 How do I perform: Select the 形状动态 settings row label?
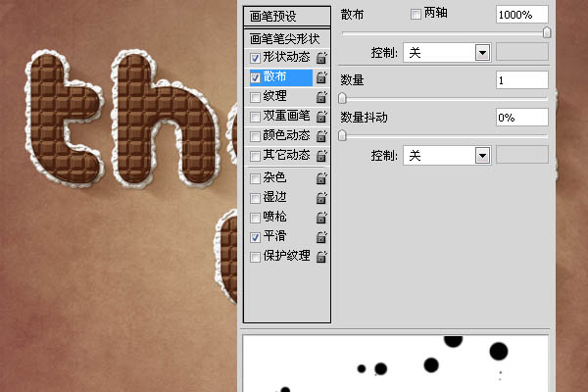click(x=286, y=57)
